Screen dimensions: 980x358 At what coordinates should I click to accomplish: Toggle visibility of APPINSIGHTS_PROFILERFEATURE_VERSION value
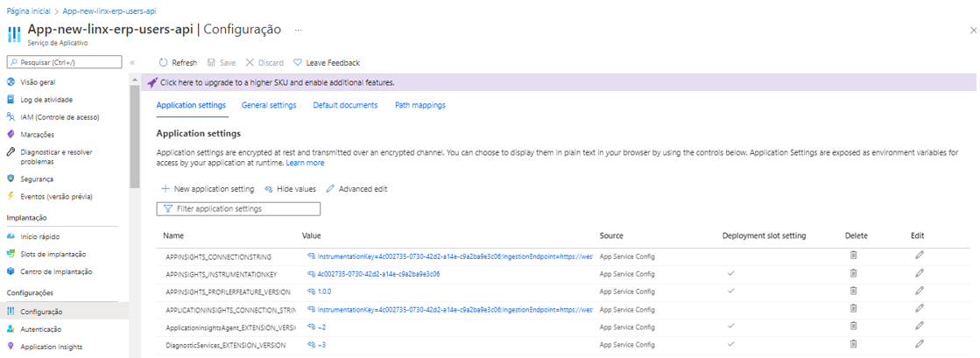(311, 291)
